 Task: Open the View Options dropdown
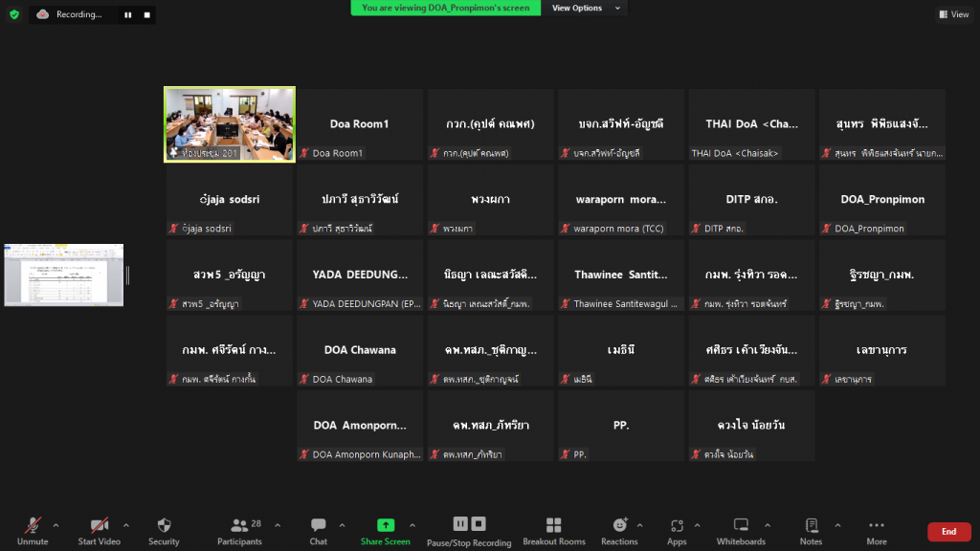[x=585, y=8]
